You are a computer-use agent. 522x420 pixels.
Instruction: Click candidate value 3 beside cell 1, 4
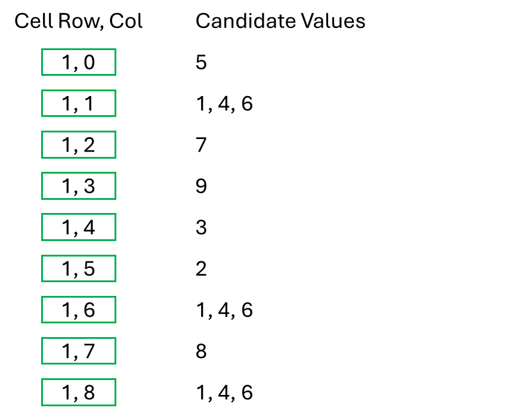[x=201, y=227]
